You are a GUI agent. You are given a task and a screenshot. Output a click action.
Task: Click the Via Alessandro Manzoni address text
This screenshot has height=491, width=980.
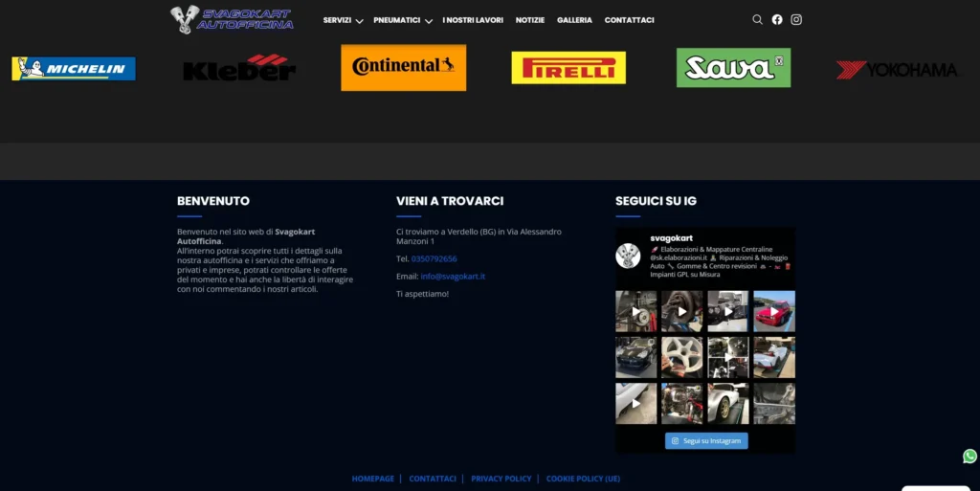pyautogui.click(x=479, y=236)
